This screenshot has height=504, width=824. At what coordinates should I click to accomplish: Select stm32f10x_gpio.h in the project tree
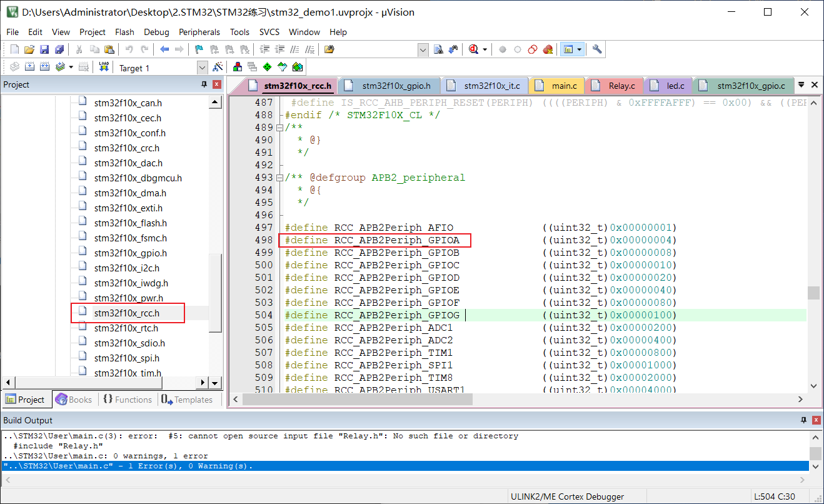point(130,253)
